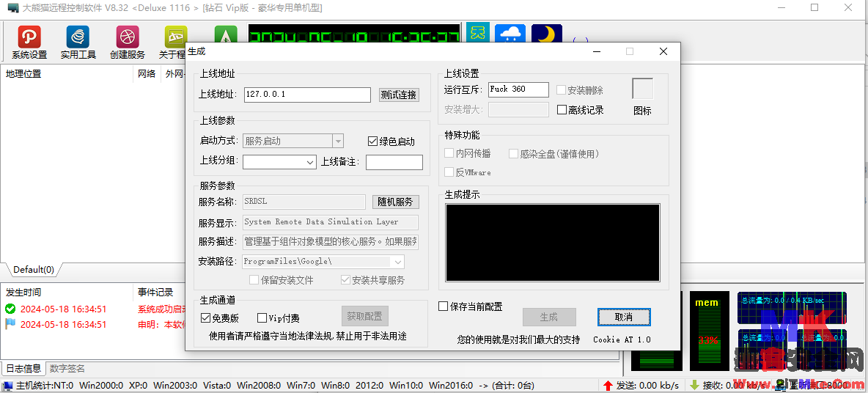Click the green checkmark log entry icon
The image size is (868, 393).
10,309
